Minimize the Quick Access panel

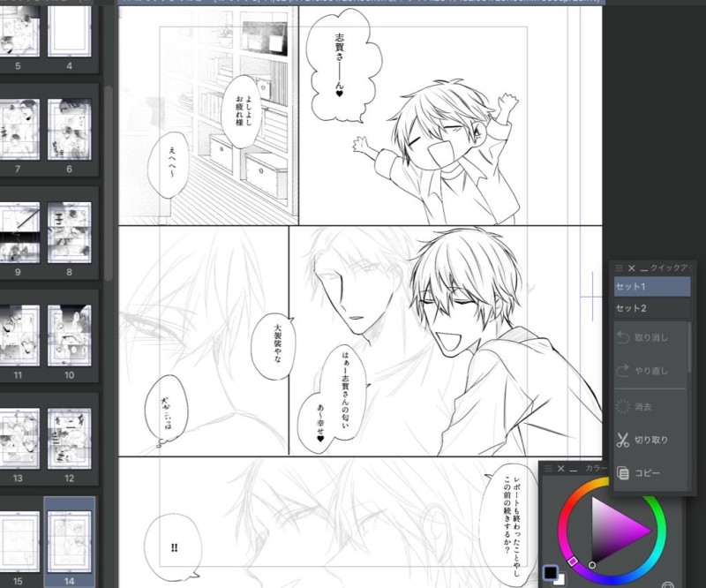(x=643, y=269)
